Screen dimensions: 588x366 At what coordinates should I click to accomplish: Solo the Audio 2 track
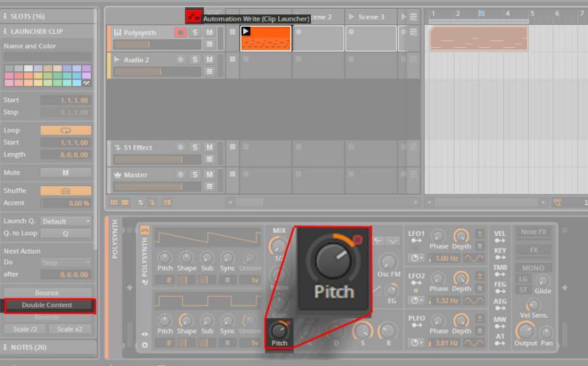point(195,59)
